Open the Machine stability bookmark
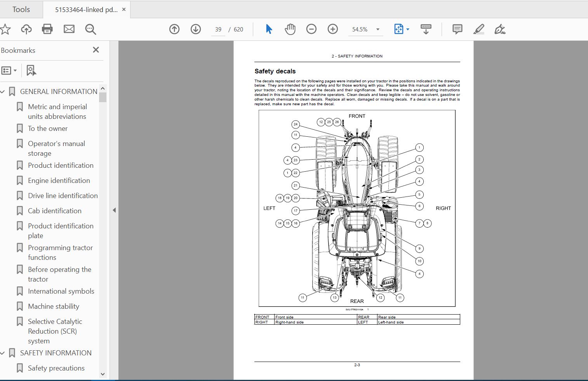Viewport: 588px width, 381px height. tap(54, 306)
